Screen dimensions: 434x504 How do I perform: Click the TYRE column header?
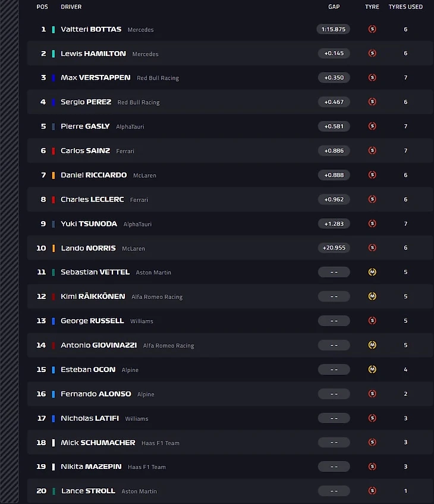click(x=372, y=7)
